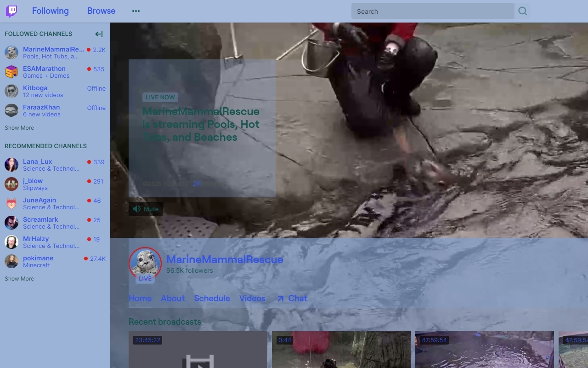Viewport: 588px width, 368px height.
Task: Select Kitboga channel name in sidebar
Action: [x=35, y=88]
